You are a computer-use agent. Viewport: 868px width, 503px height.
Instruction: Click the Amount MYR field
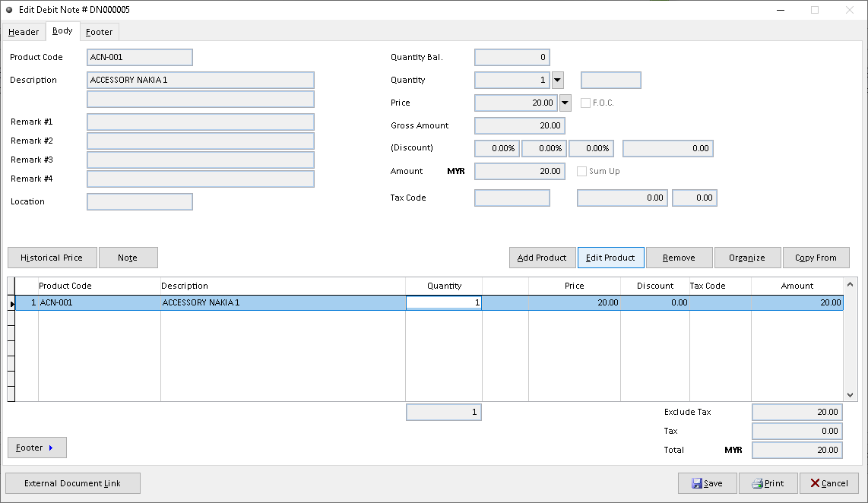coord(520,171)
